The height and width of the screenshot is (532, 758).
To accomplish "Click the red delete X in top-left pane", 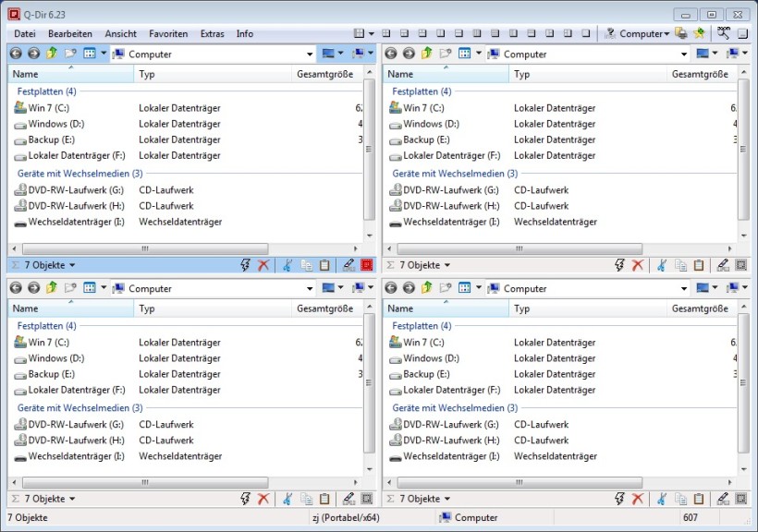I will click(x=263, y=265).
